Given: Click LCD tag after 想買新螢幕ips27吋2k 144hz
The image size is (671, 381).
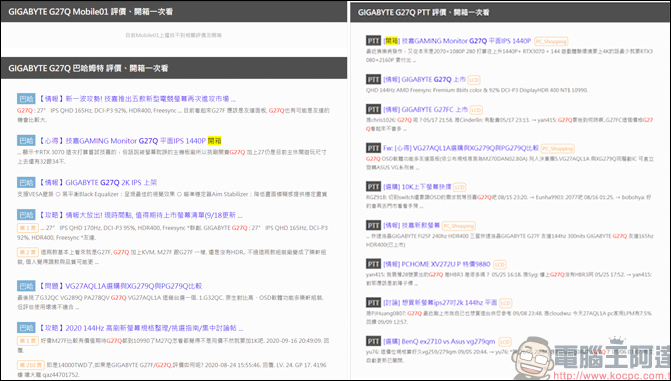Looking at the screenshot, I should click(x=505, y=303).
